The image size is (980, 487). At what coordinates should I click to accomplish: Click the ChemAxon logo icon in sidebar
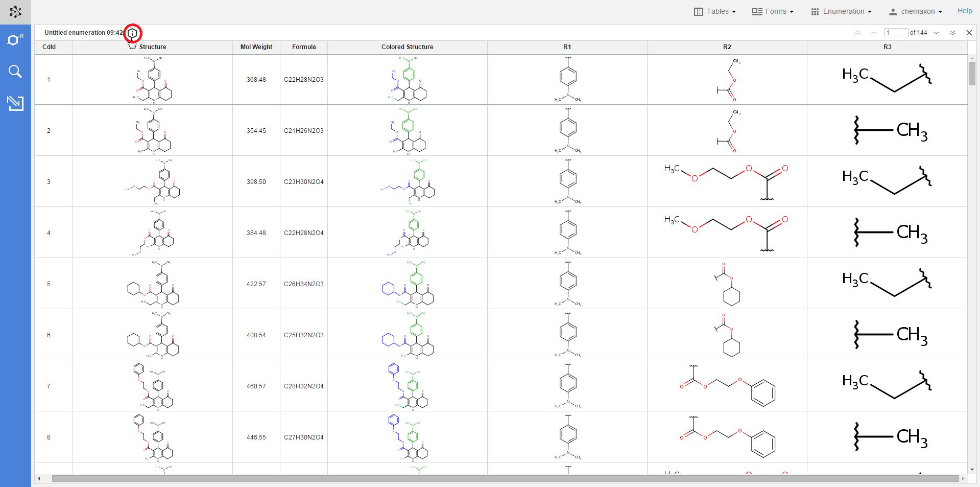tap(15, 12)
